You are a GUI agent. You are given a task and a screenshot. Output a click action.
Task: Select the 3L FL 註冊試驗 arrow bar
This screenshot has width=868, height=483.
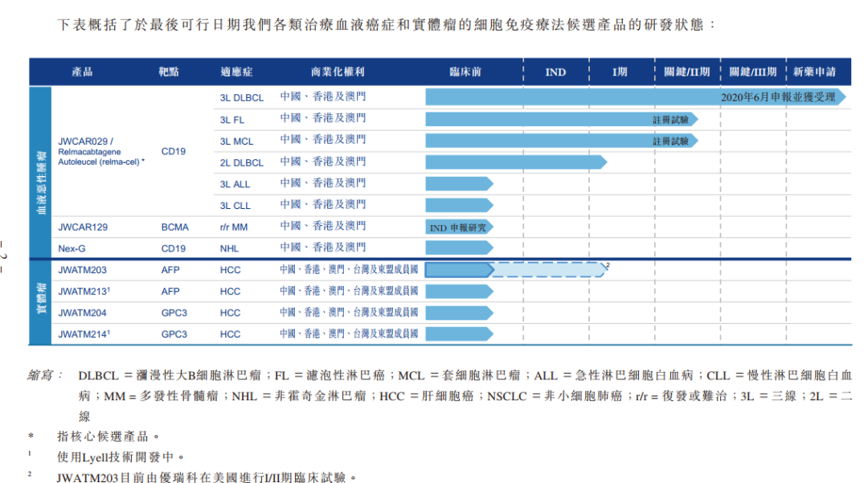561,119
